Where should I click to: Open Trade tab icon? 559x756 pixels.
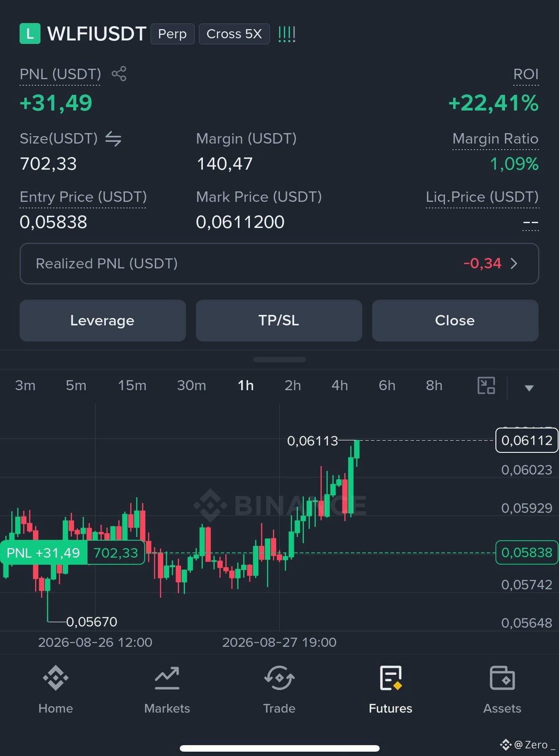[x=279, y=677]
